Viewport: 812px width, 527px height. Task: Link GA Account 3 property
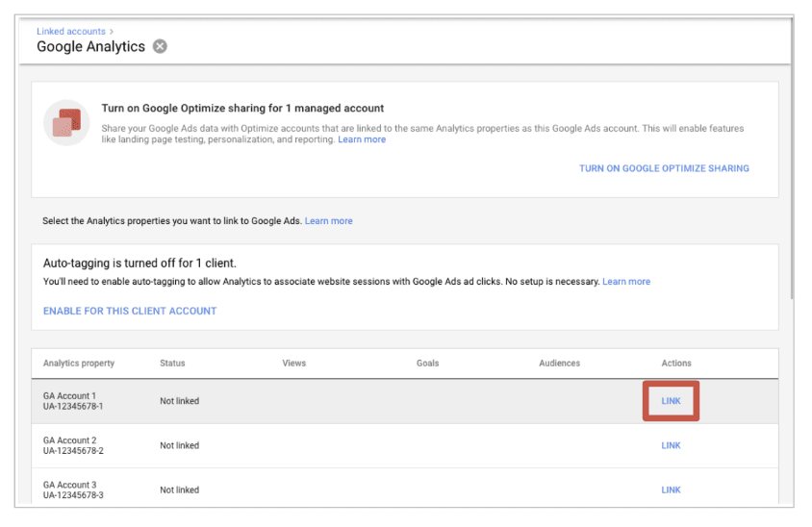pyautogui.click(x=671, y=489)
